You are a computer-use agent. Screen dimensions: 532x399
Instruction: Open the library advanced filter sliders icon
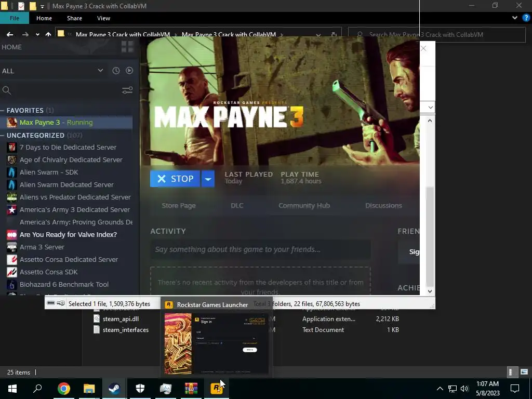click(127, 90)
